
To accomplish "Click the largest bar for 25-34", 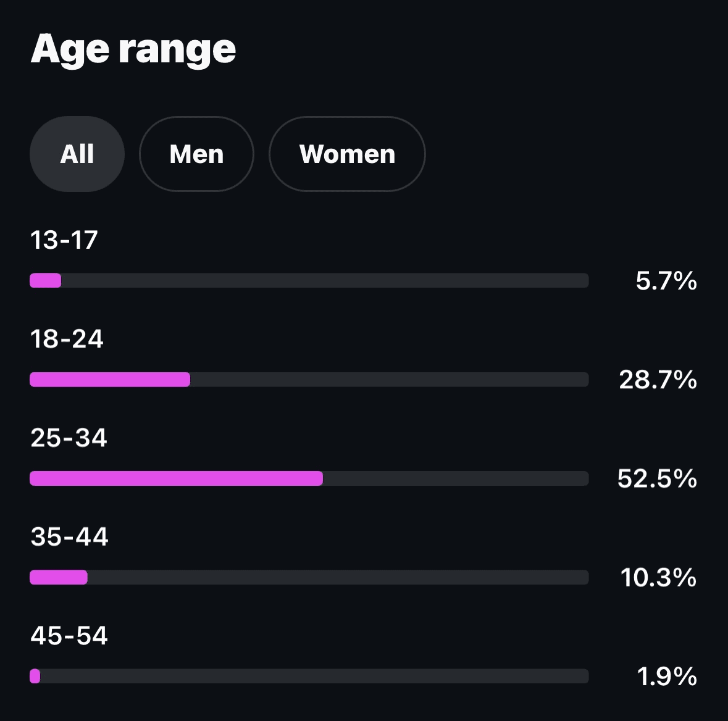I will pyautogui.click(x=309, y=478).
